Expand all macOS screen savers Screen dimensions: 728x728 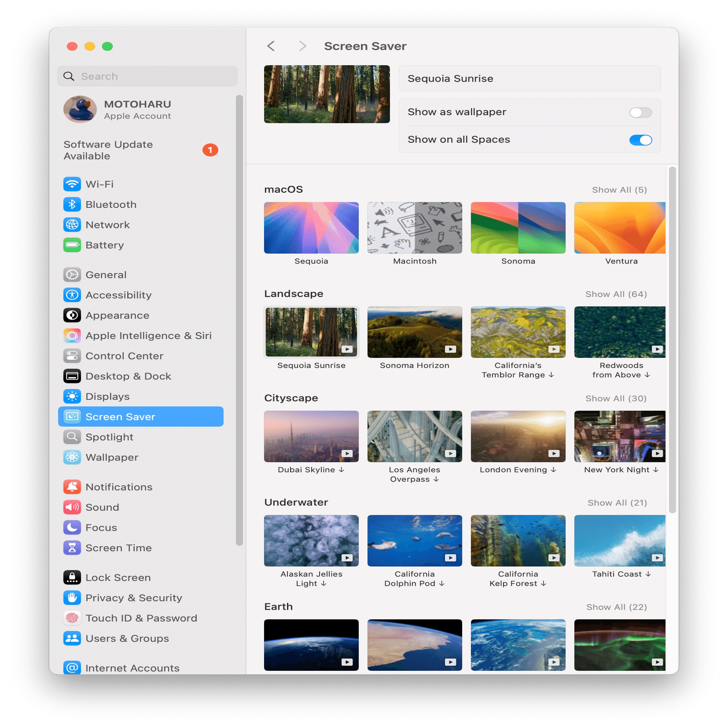(618, 190)
